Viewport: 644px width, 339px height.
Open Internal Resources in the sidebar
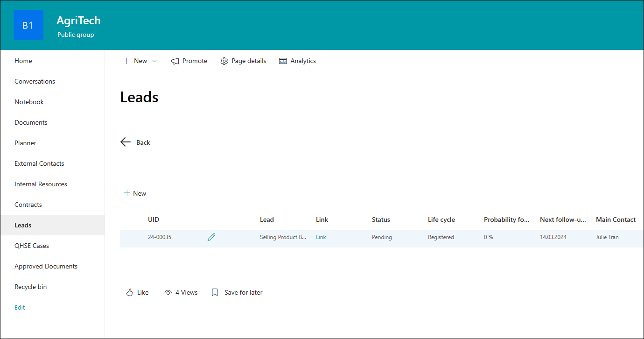point(41,184)
